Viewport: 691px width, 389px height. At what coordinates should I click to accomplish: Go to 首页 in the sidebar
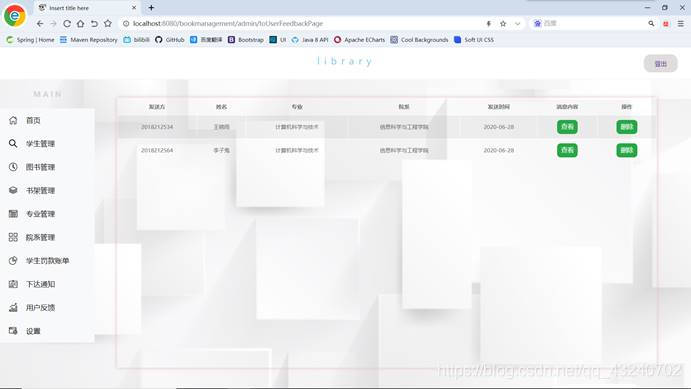[x=33, y=120]
